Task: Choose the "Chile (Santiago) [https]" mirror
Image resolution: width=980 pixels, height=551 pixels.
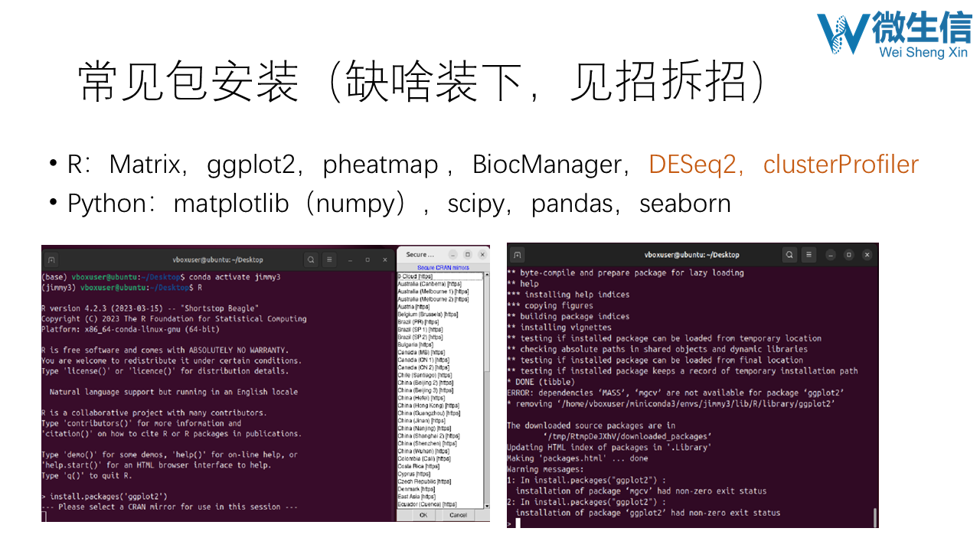Action: pyautogui.click(x=439, y=376)
